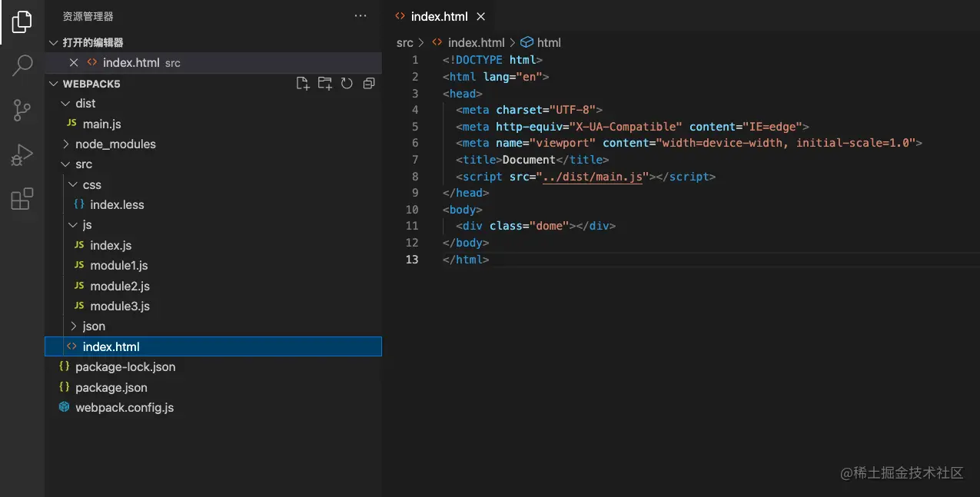
Task: Click the title text Document
Action: 529,160
